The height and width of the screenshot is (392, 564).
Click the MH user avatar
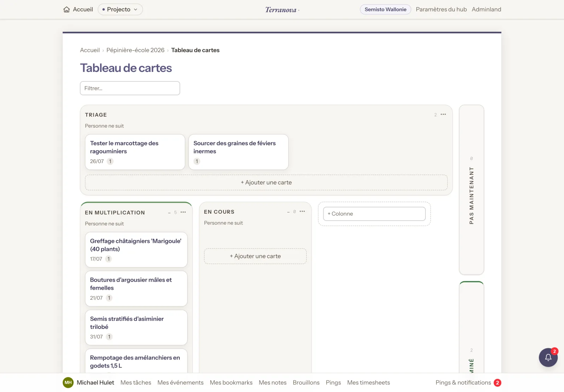pos(68,382)
